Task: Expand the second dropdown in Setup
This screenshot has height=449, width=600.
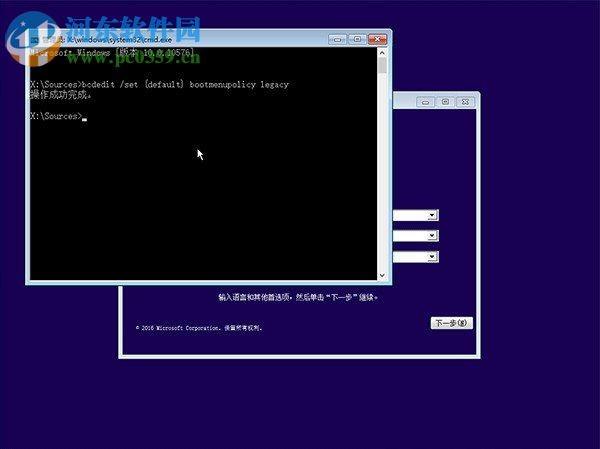Action: pyautogui.click(x=432, y=236)
